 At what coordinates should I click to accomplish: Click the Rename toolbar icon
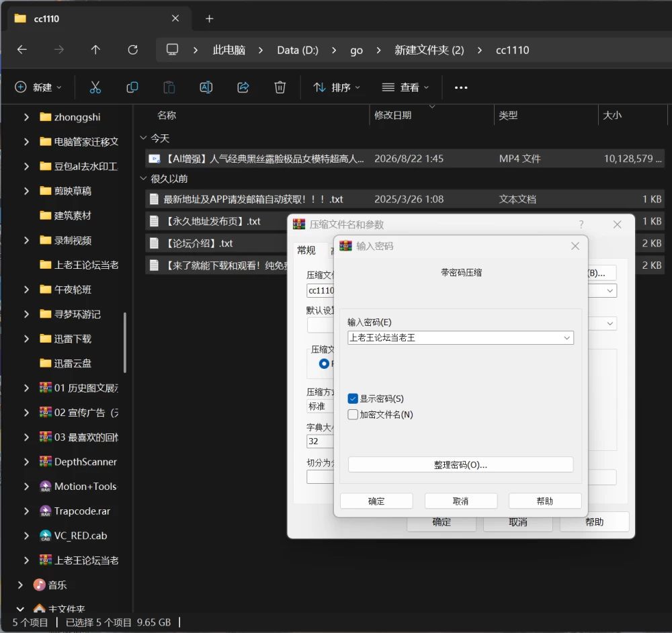(x=206, y=87)
